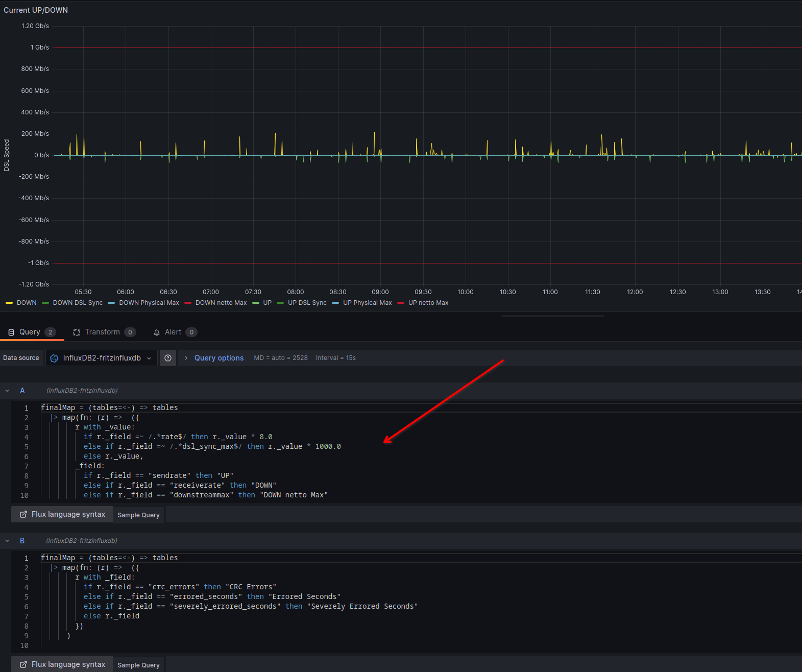Collapse query A row
Image resolution: width=802 pixels, height=672 pixels.
click(x=7, y=391)
